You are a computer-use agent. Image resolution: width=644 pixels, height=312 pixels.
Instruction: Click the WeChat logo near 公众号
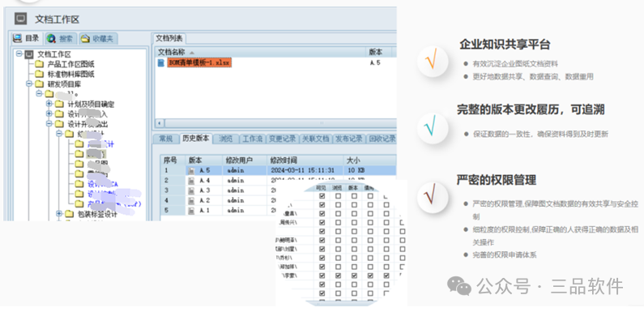pos(458,286)
